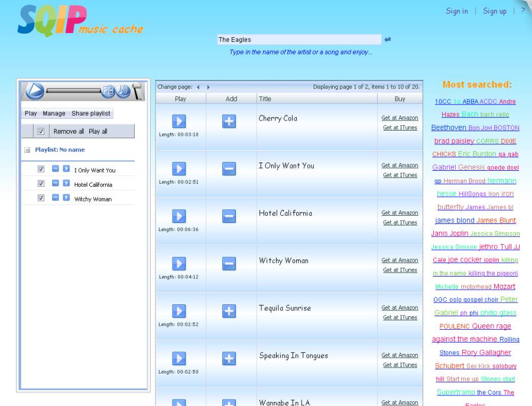Click the search submit arrow icon
The image size is (532, 406).
388,40
